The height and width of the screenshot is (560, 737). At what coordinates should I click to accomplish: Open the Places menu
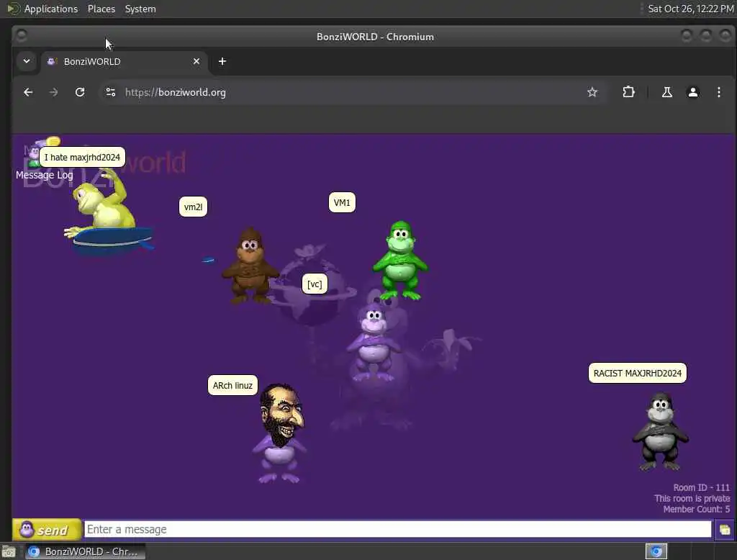pyautogui.click(x=101, y=9)
